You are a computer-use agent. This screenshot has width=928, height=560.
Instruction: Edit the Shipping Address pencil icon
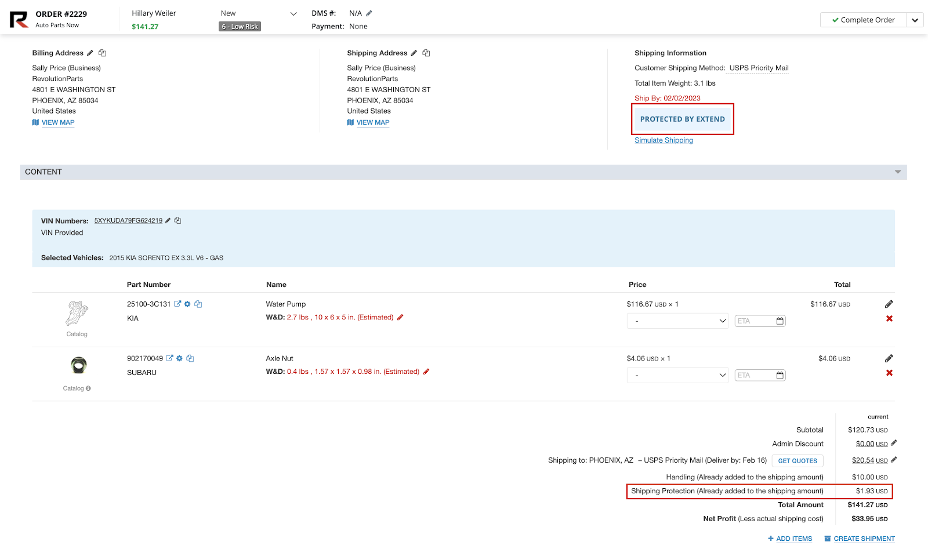(414, 53)
